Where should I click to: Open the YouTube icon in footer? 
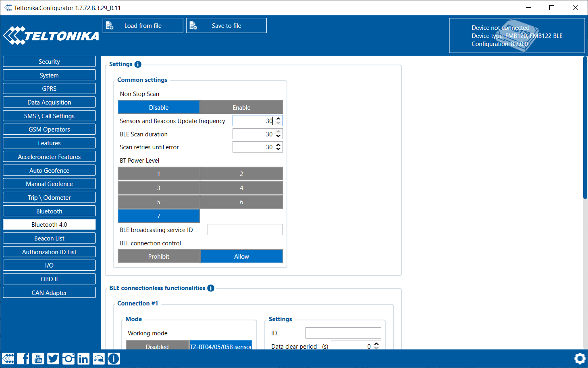pos(38,359)
